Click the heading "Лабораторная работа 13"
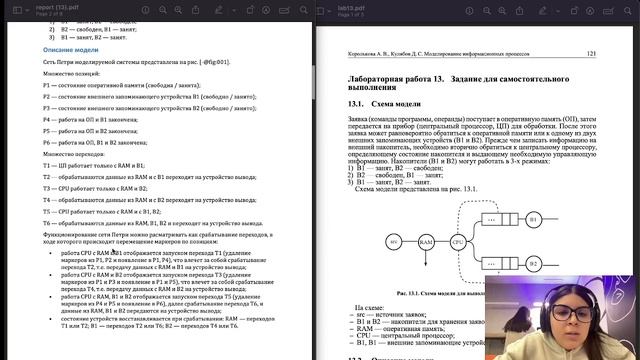640x360 pixels. point(396,79)
